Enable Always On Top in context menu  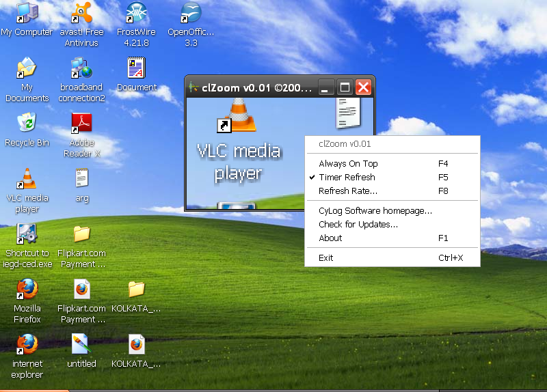tap(348, 164)
